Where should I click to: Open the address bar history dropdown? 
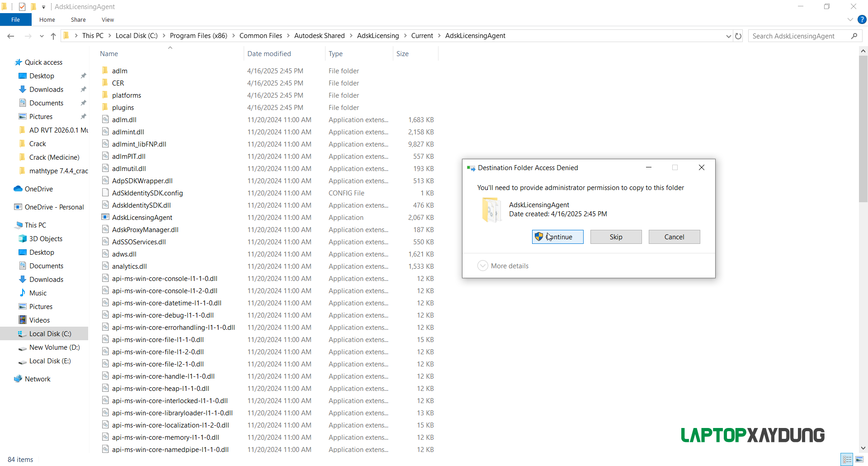[728, 36]
